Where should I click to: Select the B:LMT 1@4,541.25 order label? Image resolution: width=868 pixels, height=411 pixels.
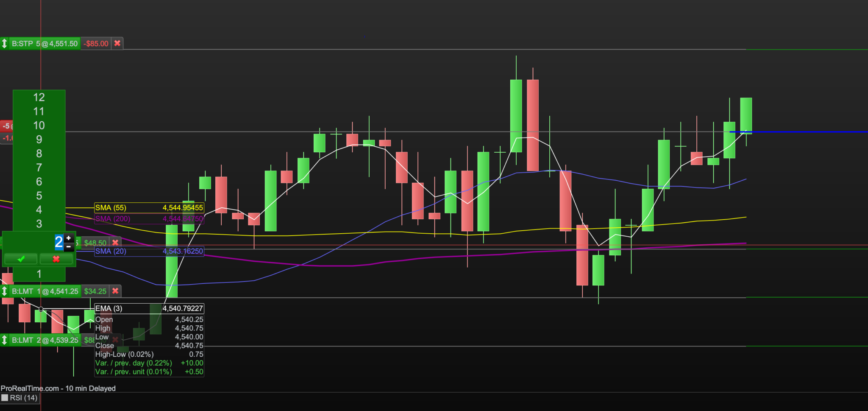[45, 291]
